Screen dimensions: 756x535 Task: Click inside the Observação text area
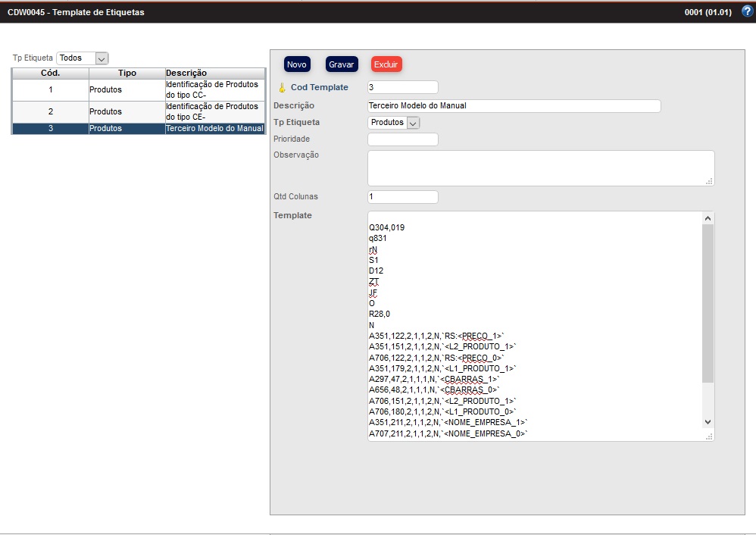click(x=540, y=167)
